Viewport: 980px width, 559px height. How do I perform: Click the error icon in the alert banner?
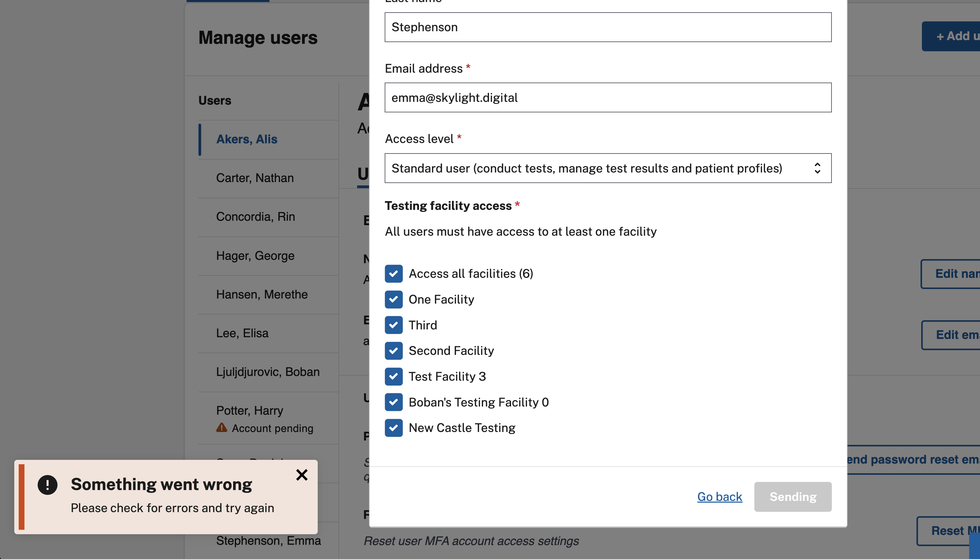pyautogui.click(x=48, y=484)
